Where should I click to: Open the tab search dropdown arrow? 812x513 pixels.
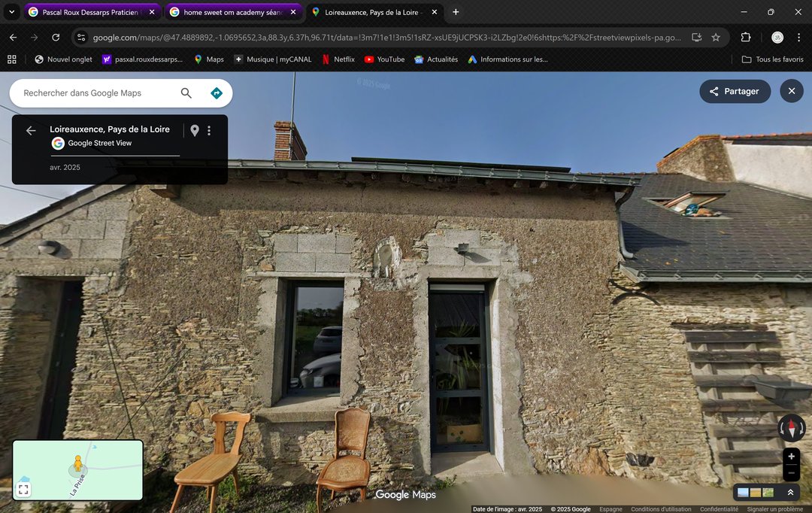(11, 12)
